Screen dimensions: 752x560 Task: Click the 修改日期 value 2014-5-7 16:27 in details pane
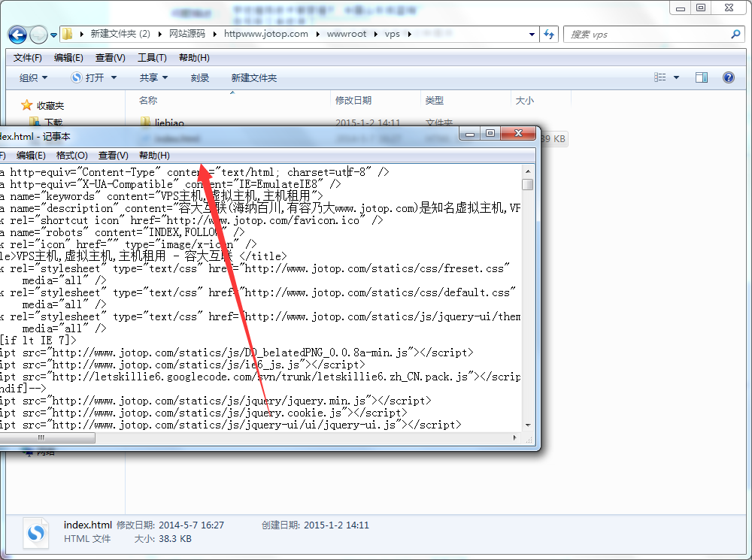point(191,525)
